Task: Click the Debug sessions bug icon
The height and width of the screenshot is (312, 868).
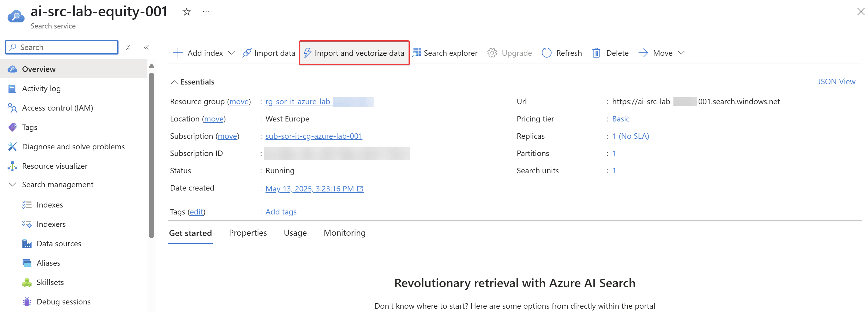Action: pos(27,302)
